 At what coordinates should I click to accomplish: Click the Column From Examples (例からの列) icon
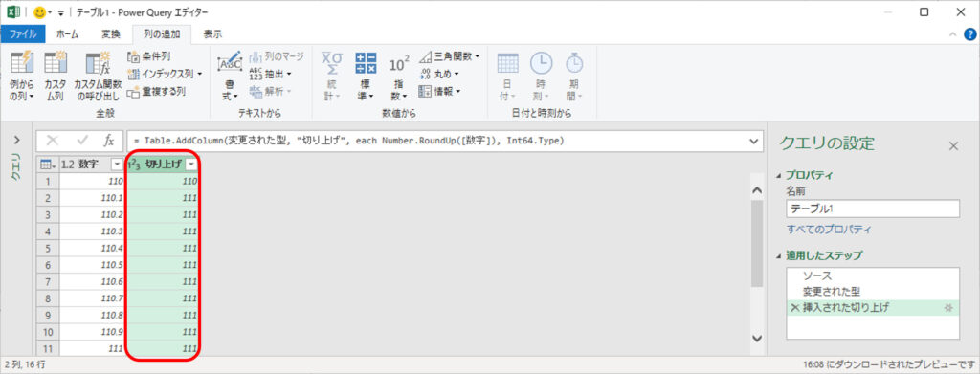tap(22, 77)
